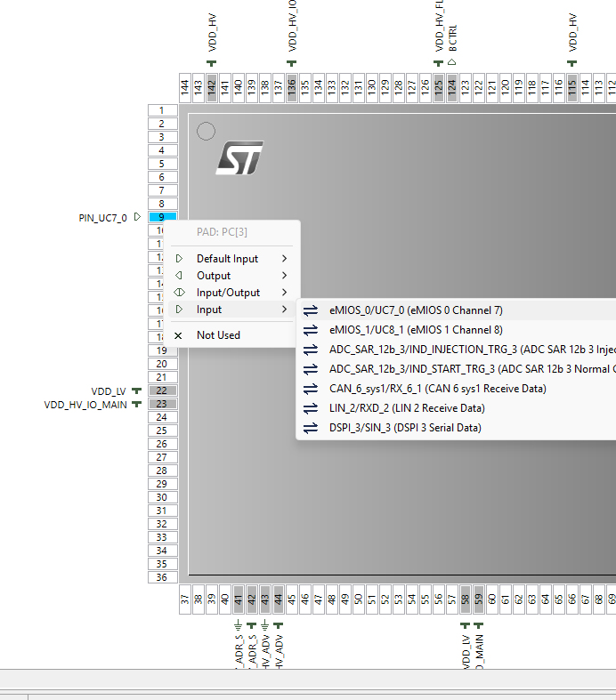Click the Input triangle icon

point(179,310)
